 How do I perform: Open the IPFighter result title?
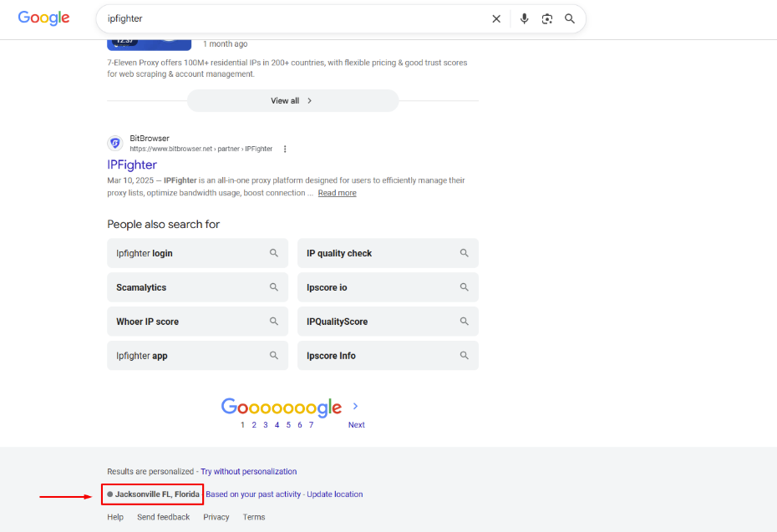point(132,165)
